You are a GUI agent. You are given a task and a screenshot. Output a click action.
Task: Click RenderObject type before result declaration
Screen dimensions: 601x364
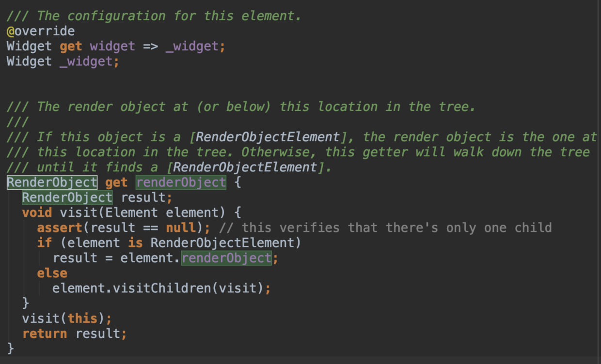pyautogui.click(x=67, y=197)
